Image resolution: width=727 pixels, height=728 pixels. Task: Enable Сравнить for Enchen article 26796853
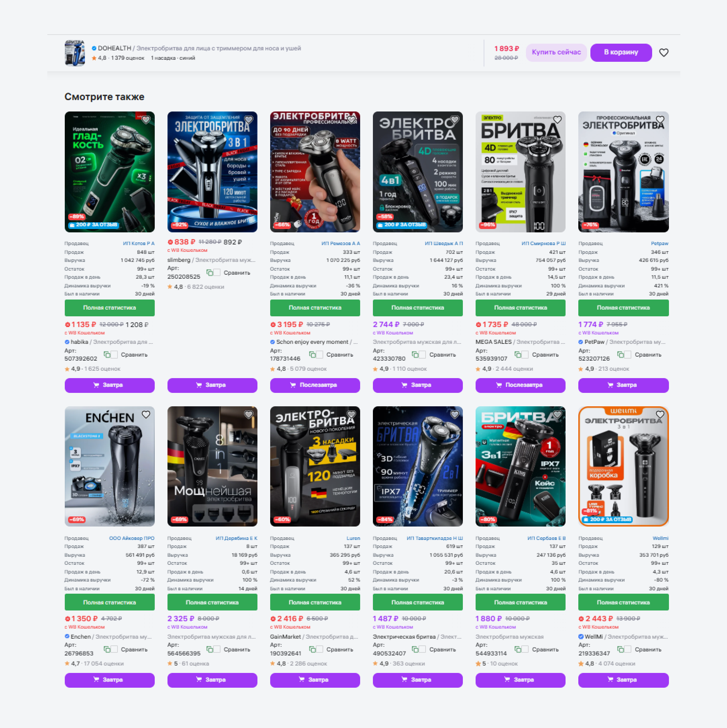[x=114, y=649]
